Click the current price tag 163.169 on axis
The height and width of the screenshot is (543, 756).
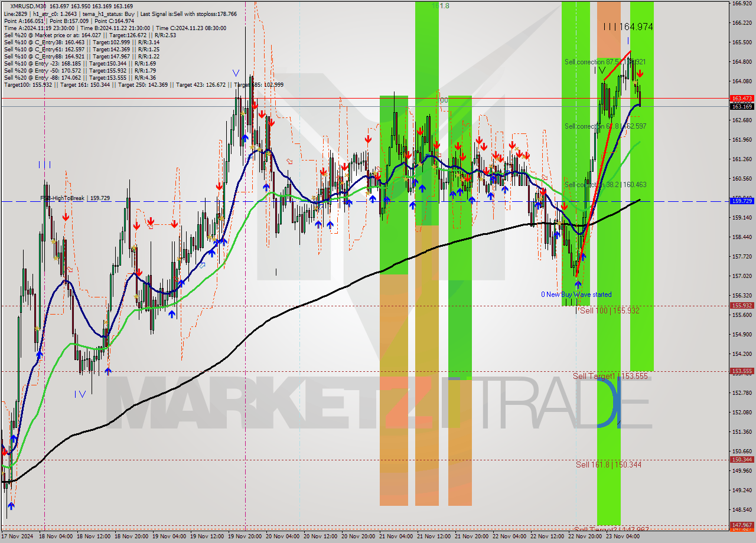point(742,107)
